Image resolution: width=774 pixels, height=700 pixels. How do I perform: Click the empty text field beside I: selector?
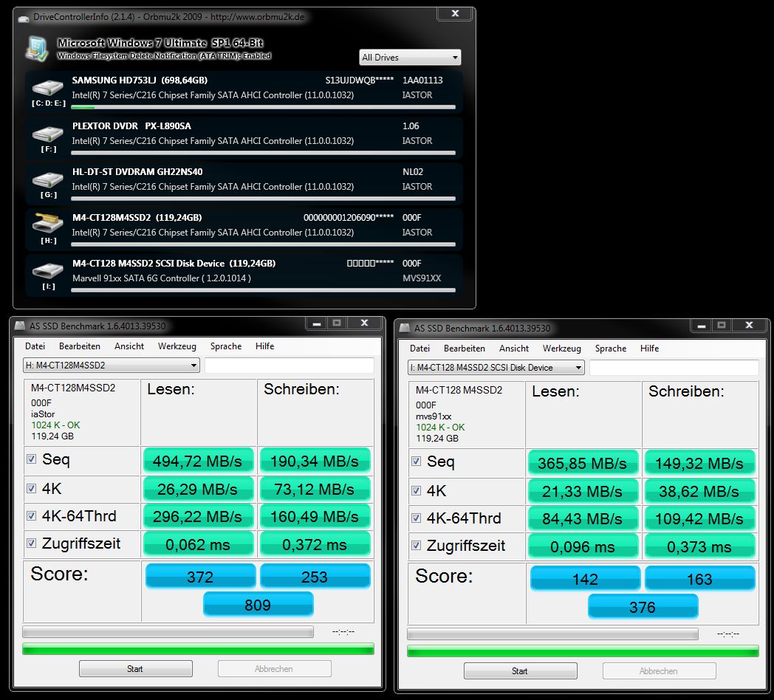coord(674,367)
